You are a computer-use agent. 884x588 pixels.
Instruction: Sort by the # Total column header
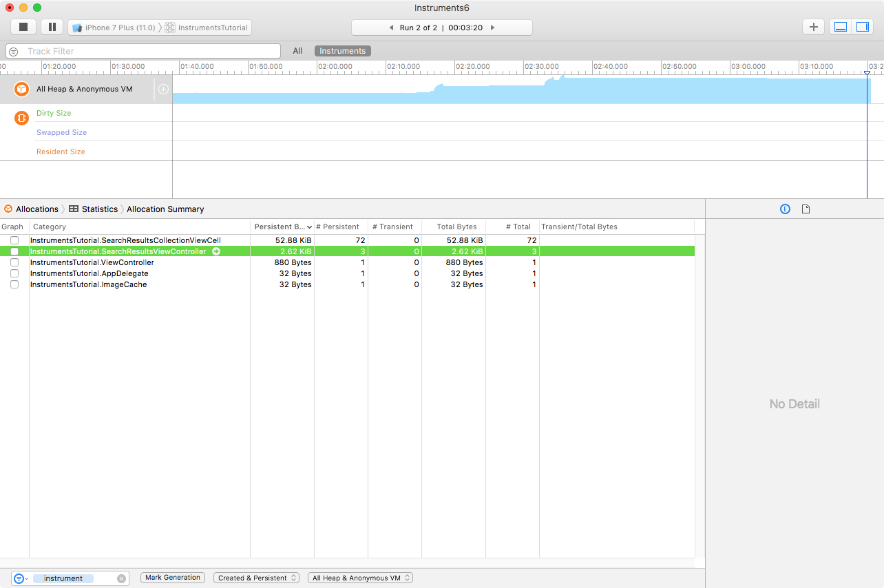click(512, 227)
